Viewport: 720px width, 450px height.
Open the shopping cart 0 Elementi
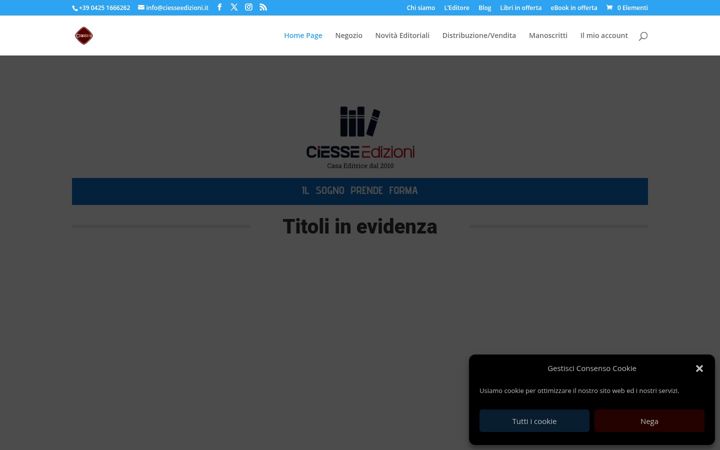coord(627,8)
